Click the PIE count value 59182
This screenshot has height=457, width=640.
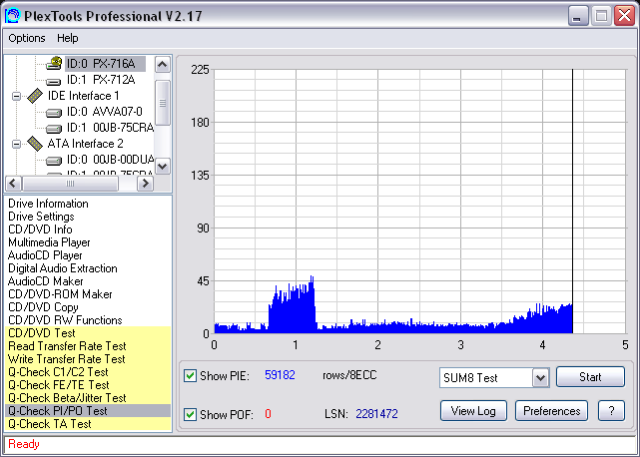click(x=280, y=375)
